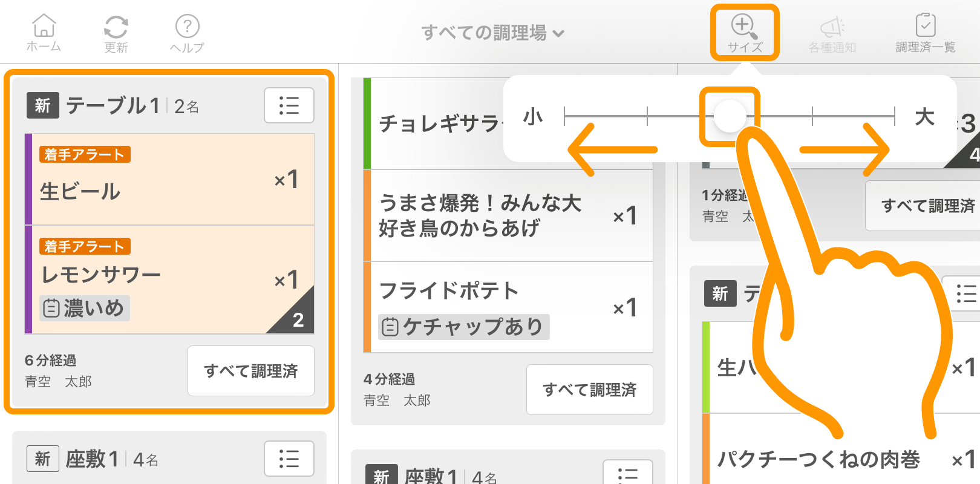Tap the ケチャップあり option tag
The height and width of the screenshot is (484, 980).
click(464, 327)
